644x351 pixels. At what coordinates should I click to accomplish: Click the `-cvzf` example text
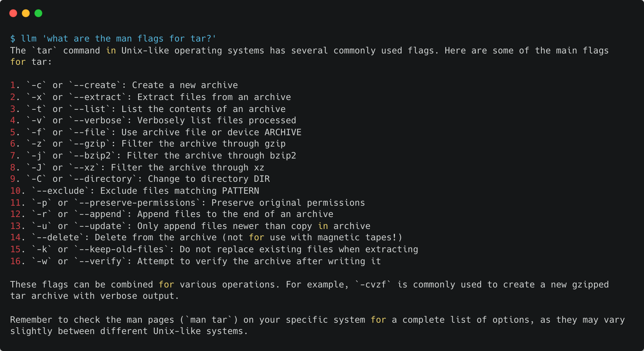coord(373,285)
